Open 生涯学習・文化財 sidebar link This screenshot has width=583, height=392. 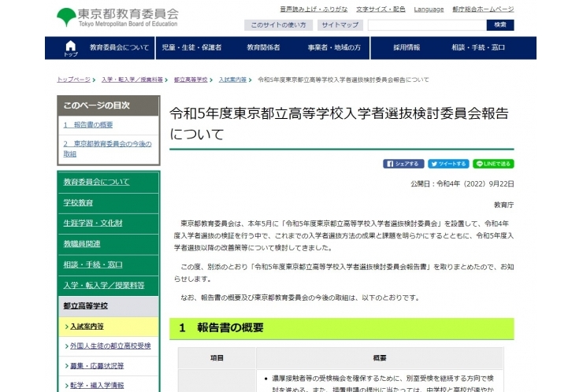pyautogui.click(x=93, y=224)
